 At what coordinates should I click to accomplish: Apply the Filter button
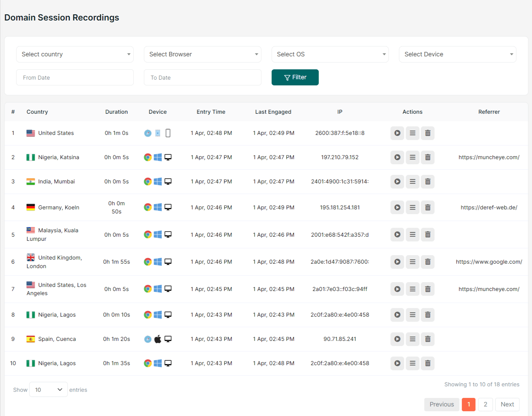point(295,77)
